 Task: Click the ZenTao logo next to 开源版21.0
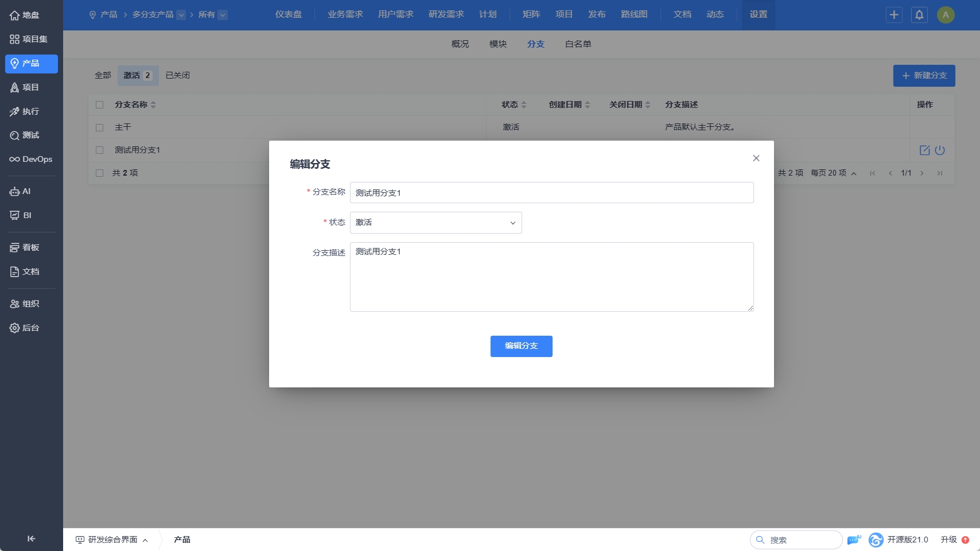coord(876,540)
